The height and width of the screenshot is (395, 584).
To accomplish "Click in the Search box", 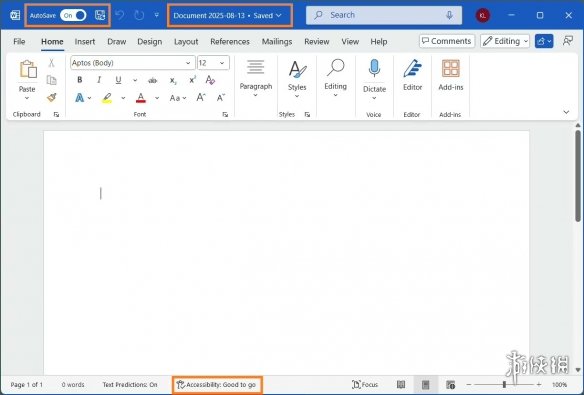I will tap(384, 15).
